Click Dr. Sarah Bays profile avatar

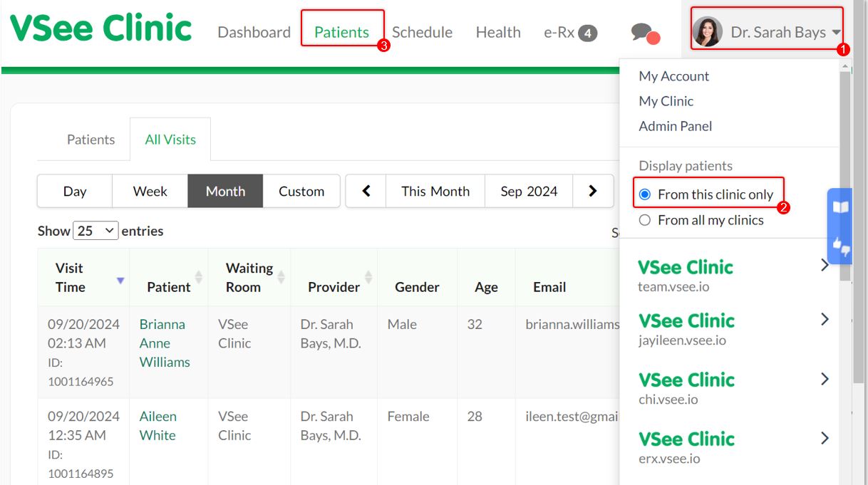[x=707, y=32]
